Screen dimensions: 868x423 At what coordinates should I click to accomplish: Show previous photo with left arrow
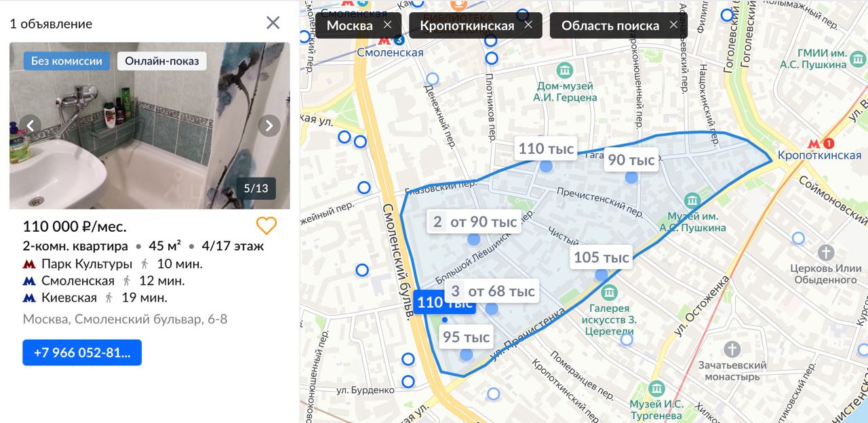(x=31, y=125)
